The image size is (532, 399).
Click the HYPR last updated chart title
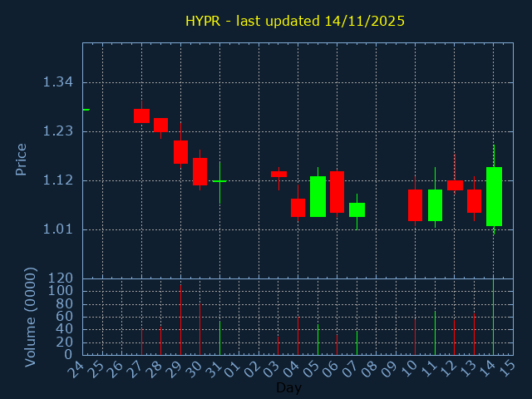tap(295, 21)
